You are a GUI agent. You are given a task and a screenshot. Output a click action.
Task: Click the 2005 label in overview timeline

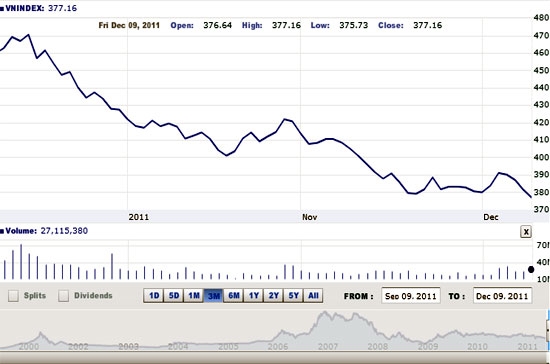[x=228, y=346]
